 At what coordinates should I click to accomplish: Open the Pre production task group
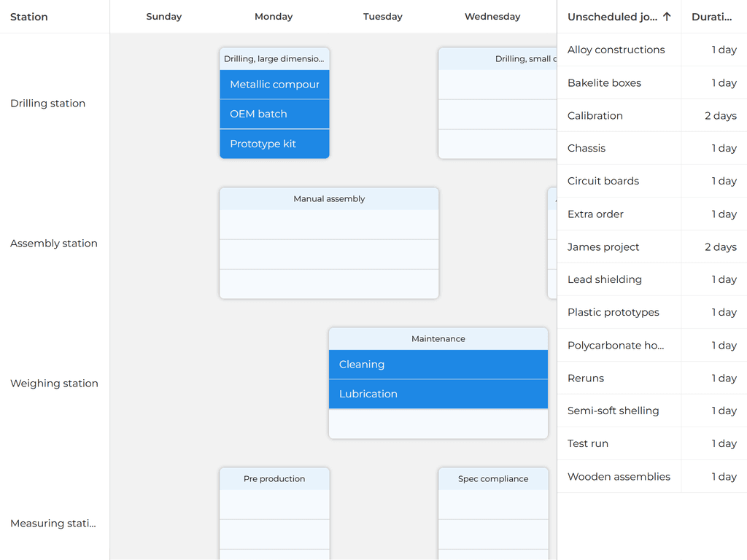click(274, 478)
